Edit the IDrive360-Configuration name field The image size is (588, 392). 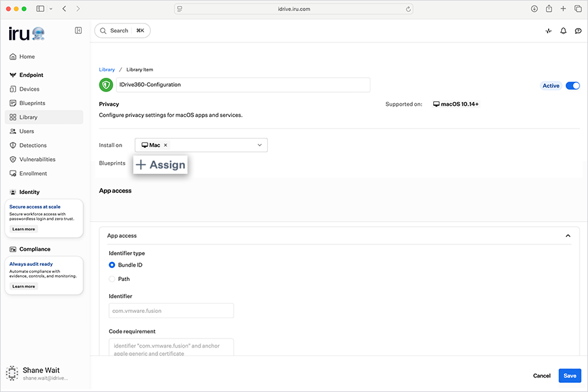tap(243, 85)
